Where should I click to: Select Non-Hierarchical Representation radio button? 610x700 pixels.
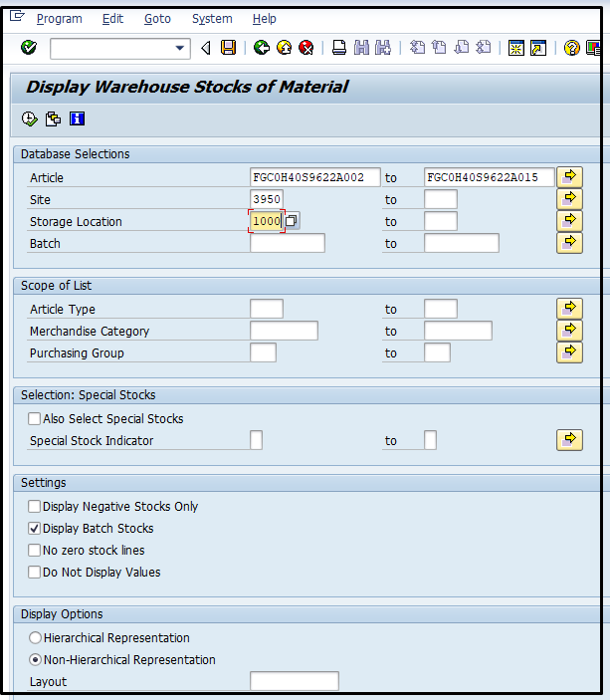pyautogui.click(x=35, y=659)
